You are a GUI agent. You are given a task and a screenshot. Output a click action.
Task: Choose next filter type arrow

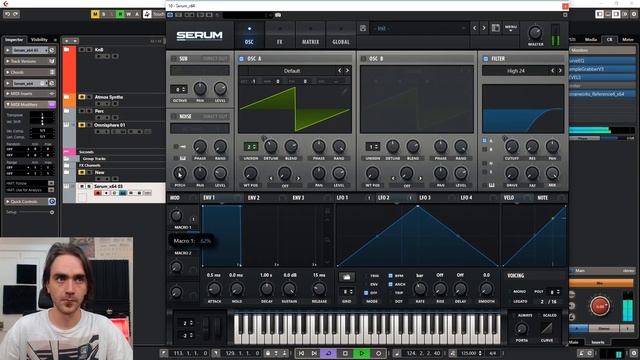560,71
